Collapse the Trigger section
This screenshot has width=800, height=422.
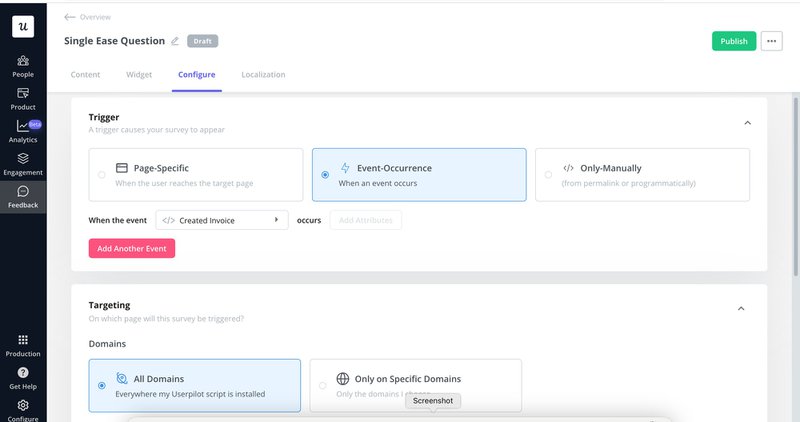click(746, 123)
